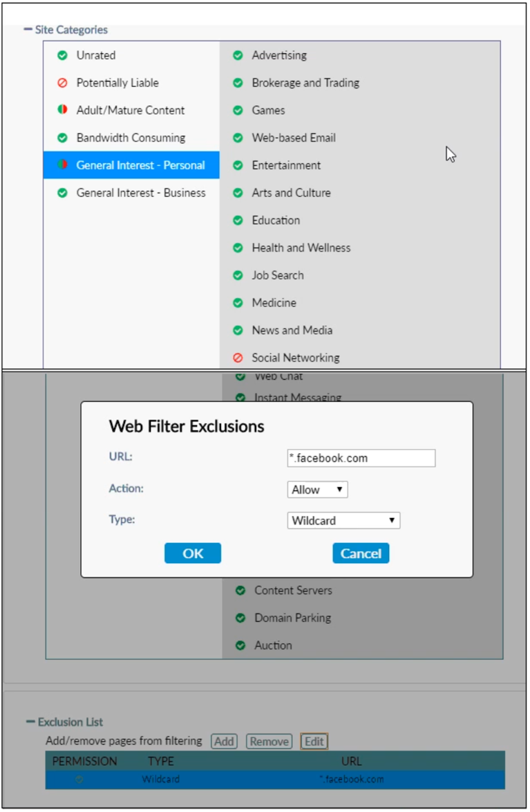
Task: Click the block icon next to Potentially Liable
Action: (x=62, y=83)
